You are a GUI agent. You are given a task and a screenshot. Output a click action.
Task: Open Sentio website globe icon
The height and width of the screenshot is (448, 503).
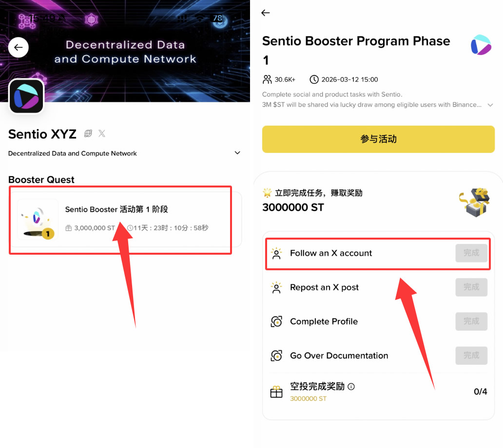tap(88, 133)
